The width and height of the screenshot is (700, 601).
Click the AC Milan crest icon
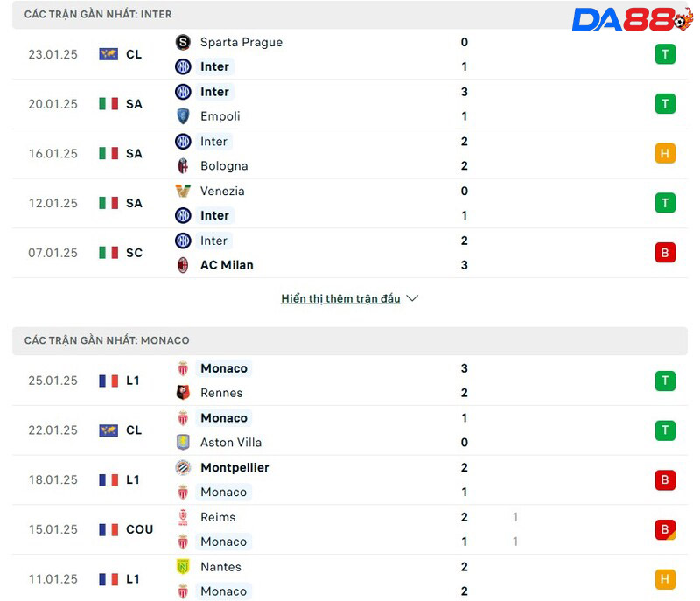(183, 265)
